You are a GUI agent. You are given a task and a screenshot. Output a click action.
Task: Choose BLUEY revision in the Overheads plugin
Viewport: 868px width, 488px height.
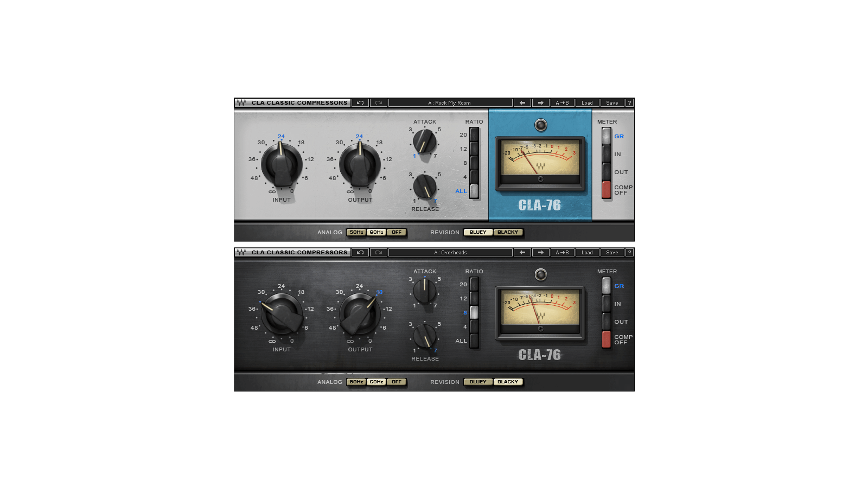[x=478, y=382]
